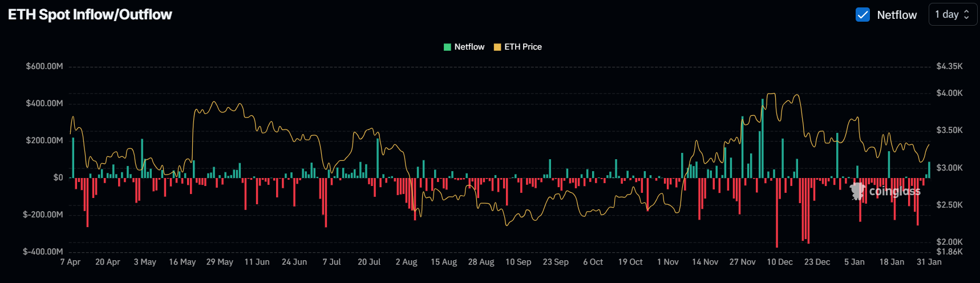Click the $0 netflow axis label

click(58, 177)
